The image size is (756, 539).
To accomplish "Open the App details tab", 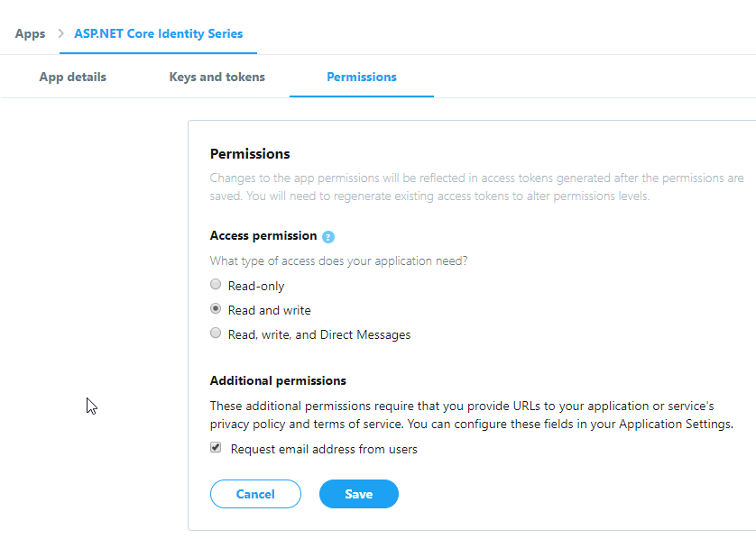I will tap(72, 77).
